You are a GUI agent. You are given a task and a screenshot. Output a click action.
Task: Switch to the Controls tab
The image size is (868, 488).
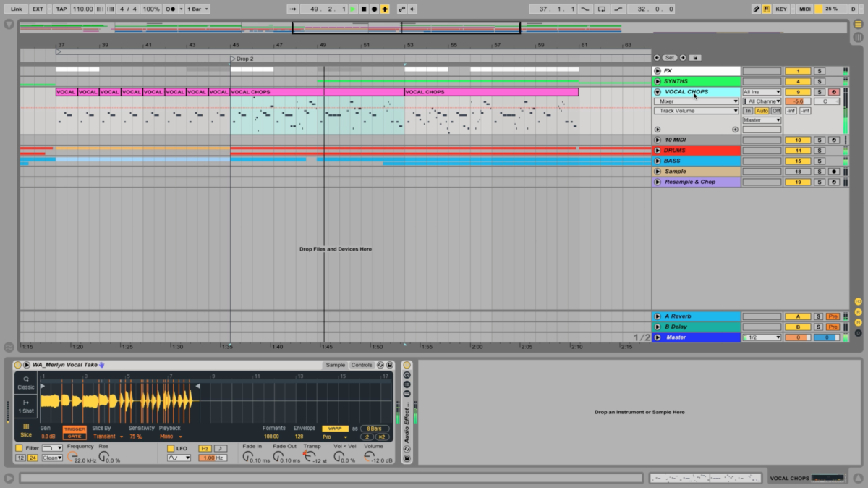(x=361, y=365)
